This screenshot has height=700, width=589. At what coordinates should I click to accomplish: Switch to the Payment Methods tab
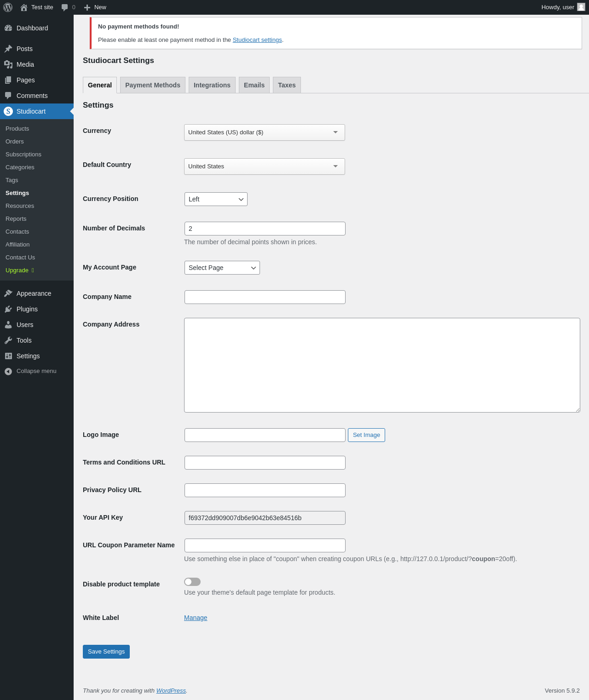pos(153,85)
